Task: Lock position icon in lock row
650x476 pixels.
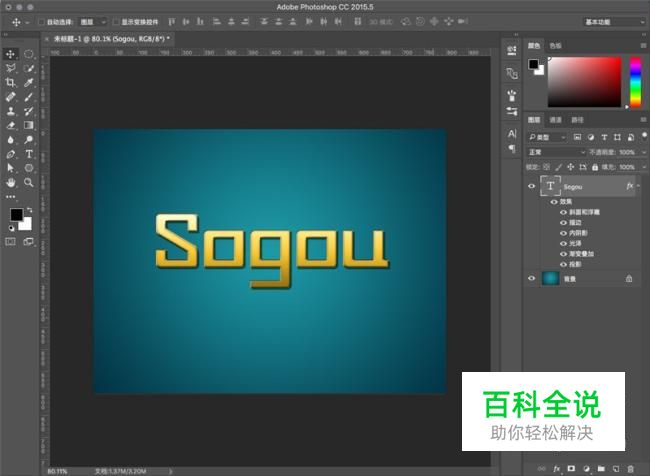Action: pyautogui.click(x=570, y=167)
